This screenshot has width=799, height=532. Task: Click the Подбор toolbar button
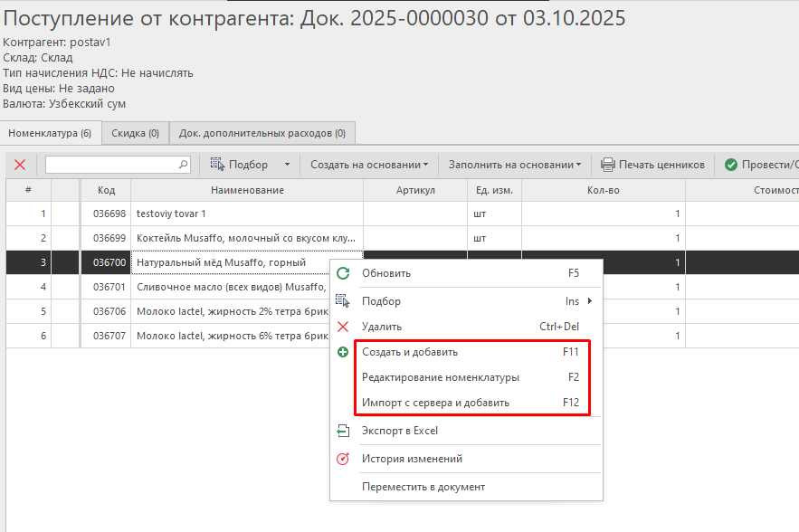240,165
